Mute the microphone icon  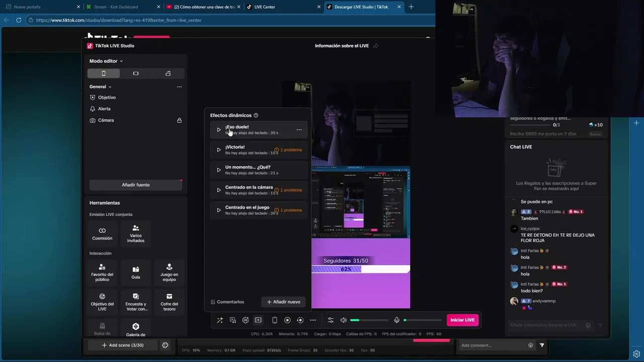click(396, 320)
